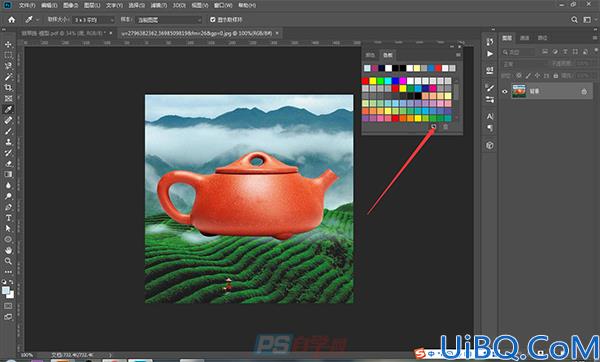This screenshot has width=600, height=362.
Task: Pick the pure red swatch in grid
Action: click(365, 81)
